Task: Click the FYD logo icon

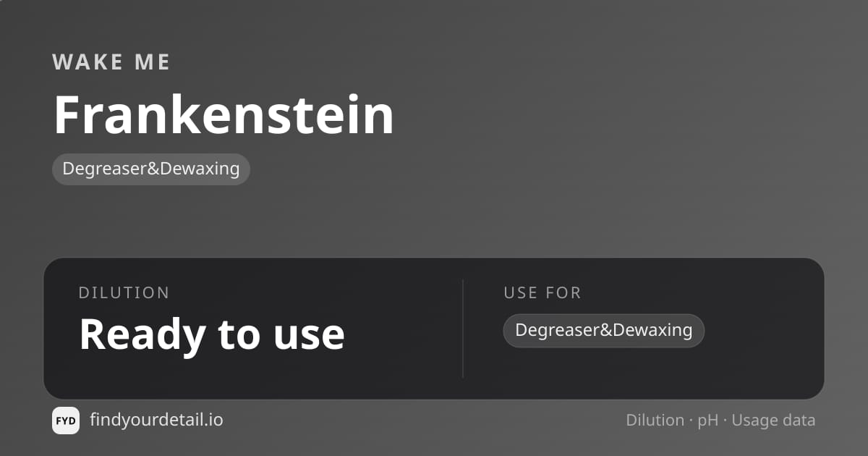Action: (66, 421)
